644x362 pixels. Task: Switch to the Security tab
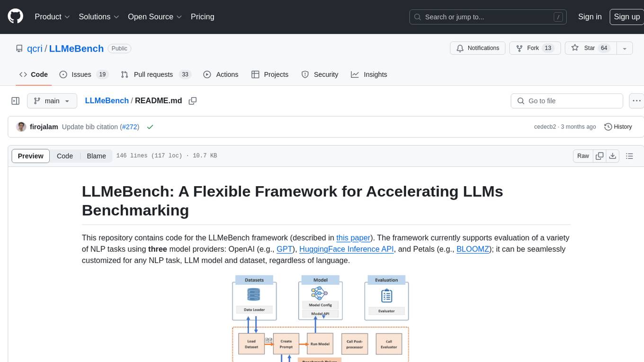(x=320, y=74)
